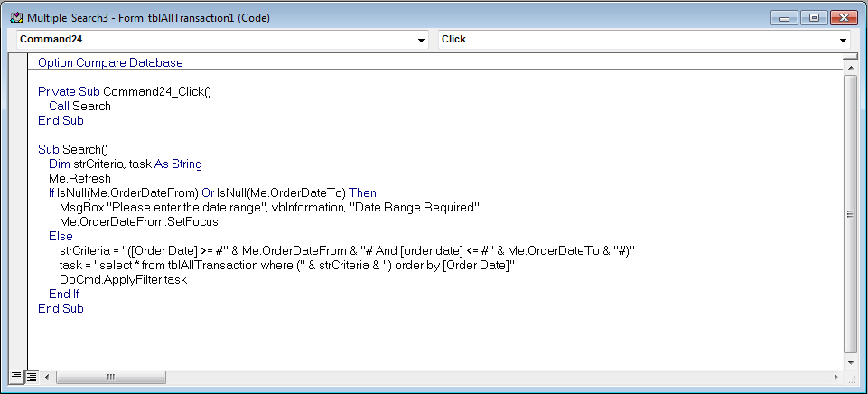868x394 pixels.
Task: Click the 'Else' keyword line
Action: pos(61,236)
